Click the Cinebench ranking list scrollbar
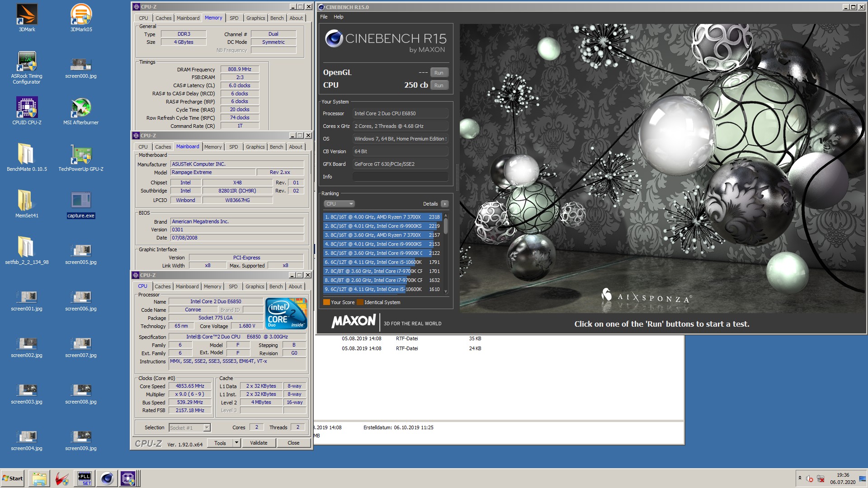This screenshot has width=868, height=488. tap(446, 253)
